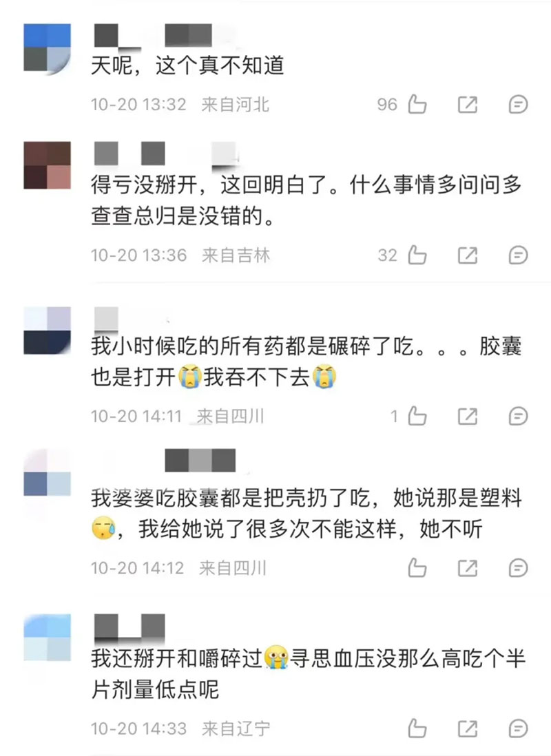Tap username above 我婆婆吃胶囊 comment
551x756 pixels.
[200, 461]
